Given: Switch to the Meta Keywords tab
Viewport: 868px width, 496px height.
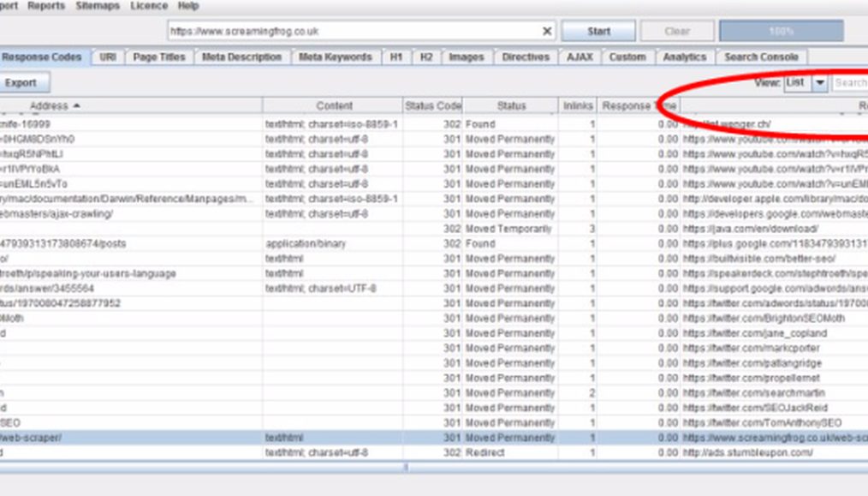Looking at the screenshot, I should [335, 57].
